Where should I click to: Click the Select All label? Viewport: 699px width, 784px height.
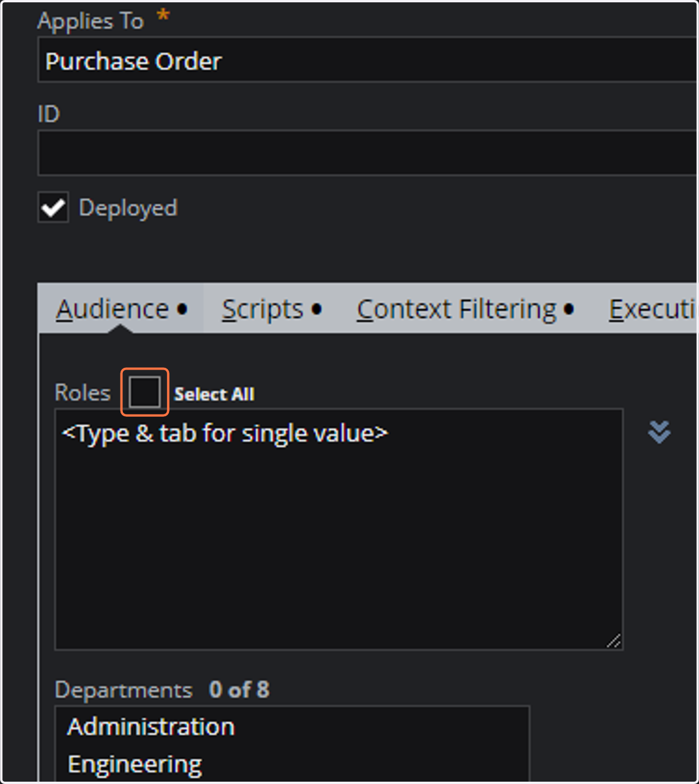[214, 395]
